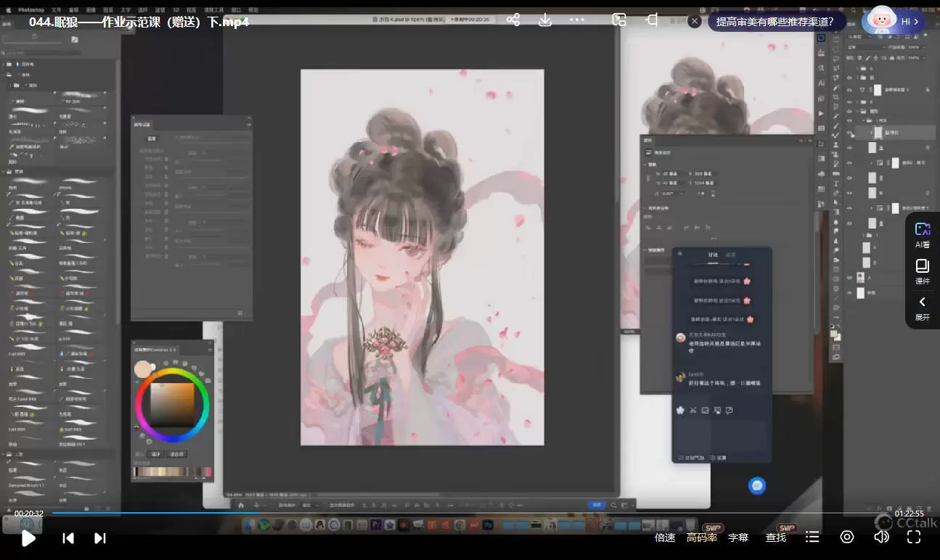
Task: Click the flower gift icon in chat
Action: click(x=680, y=410)
